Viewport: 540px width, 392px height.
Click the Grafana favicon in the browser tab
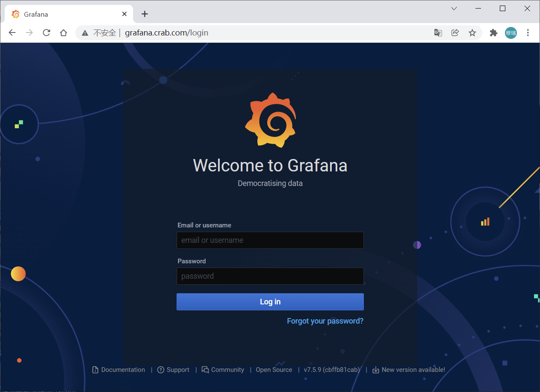click(16, 14)
